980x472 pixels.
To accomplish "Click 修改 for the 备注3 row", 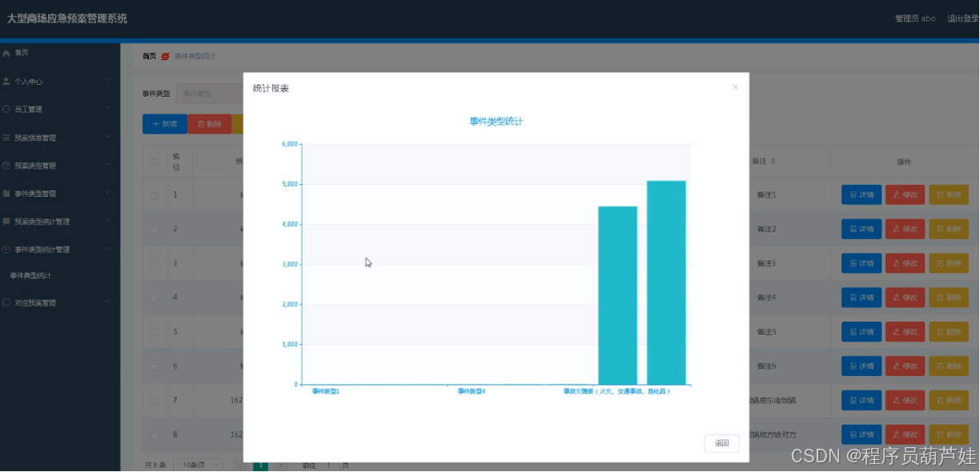I will [x=905, y=263].
